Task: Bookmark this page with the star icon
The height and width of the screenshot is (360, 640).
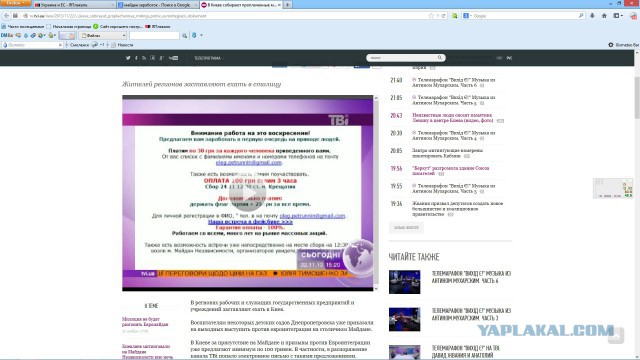Action: (x=431, y=16)
